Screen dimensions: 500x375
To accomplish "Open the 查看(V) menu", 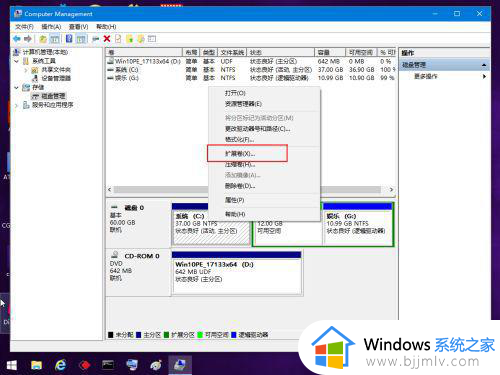I will [x=78, y=27].
